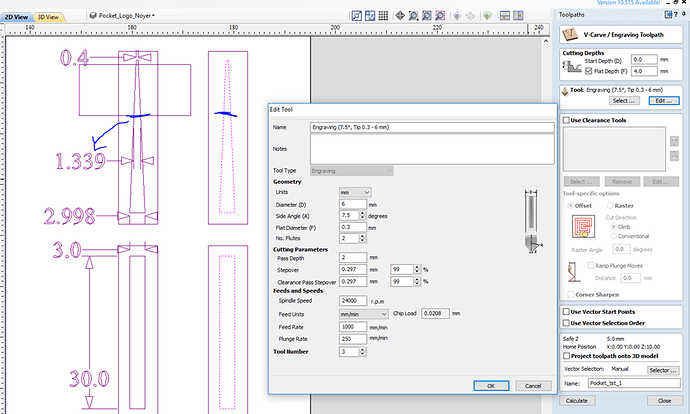Enable Use Vector Start Points
Viewport: 690px width, 414px height.
coord(566,312)
